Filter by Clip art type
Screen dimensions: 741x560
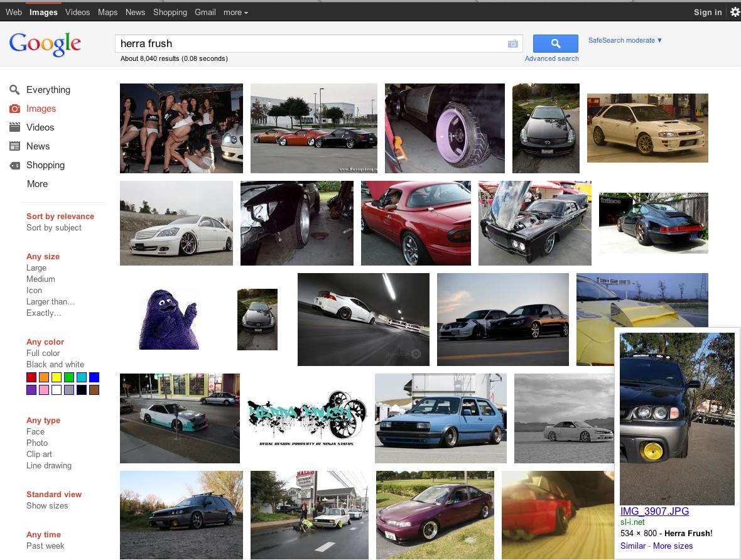(x=39, y=454)
